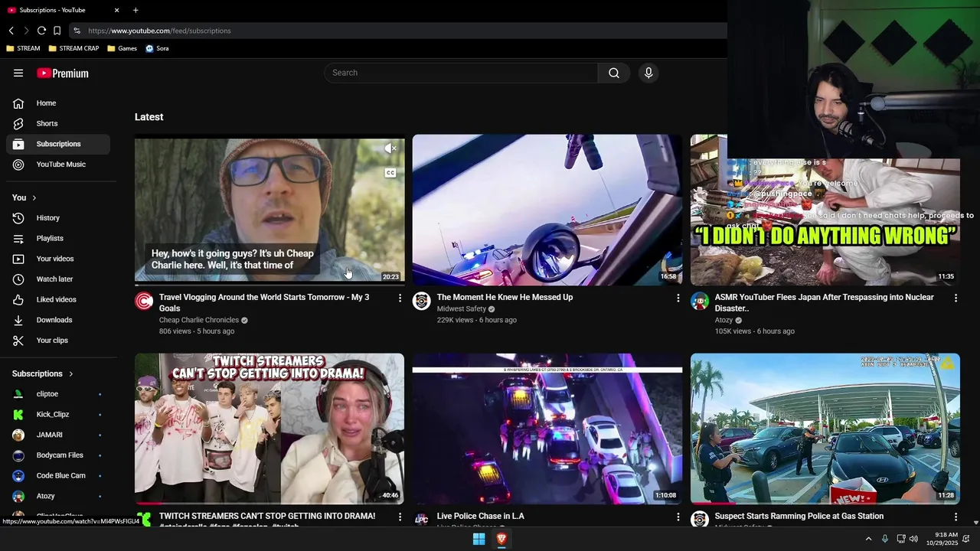
Task: Open options for Live Police Chase video
Action: click(x=678, y=517)
